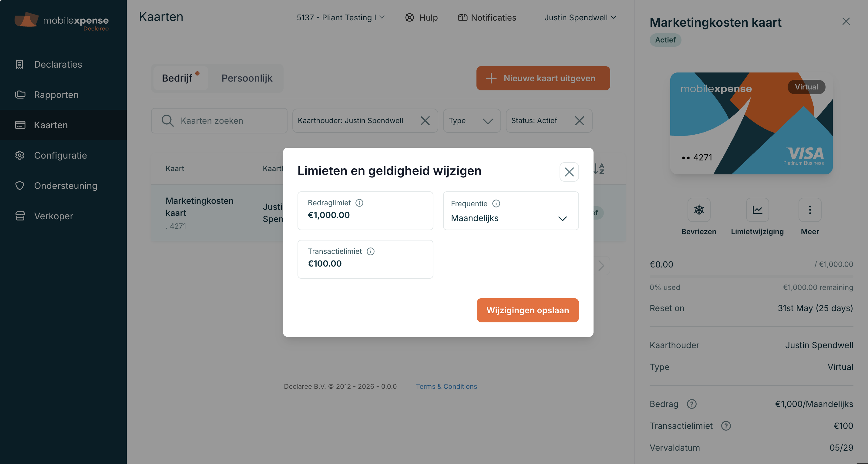The image size is (868, 464).
Task: Show Frequentie info tooltip icon
Action: (496, 203)
